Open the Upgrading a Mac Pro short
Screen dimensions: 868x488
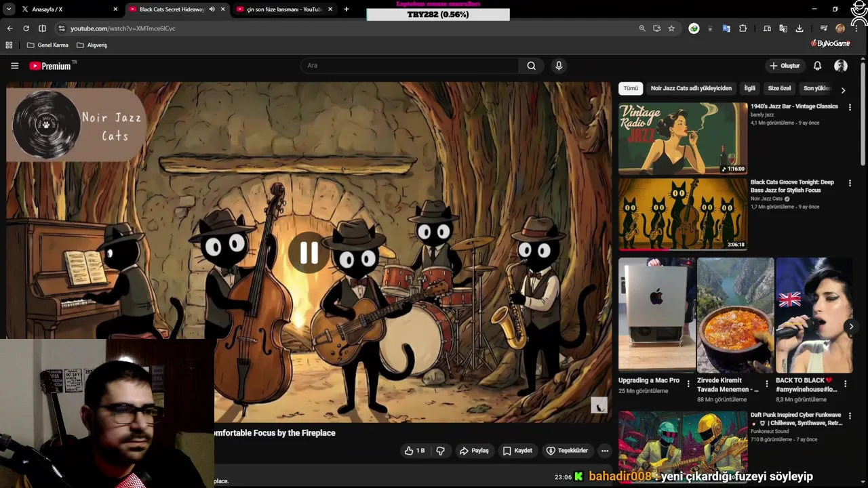pos(656,315)
